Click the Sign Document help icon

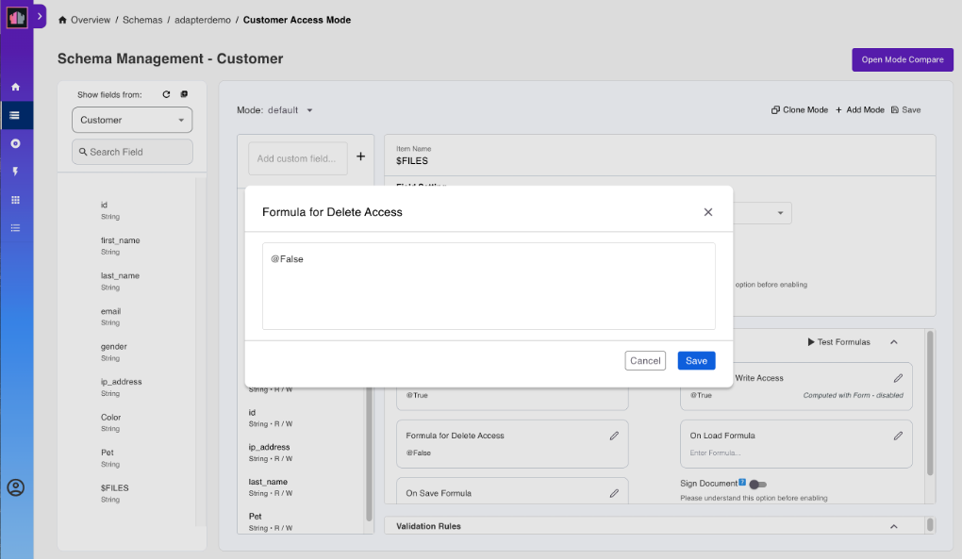point(742,482)
